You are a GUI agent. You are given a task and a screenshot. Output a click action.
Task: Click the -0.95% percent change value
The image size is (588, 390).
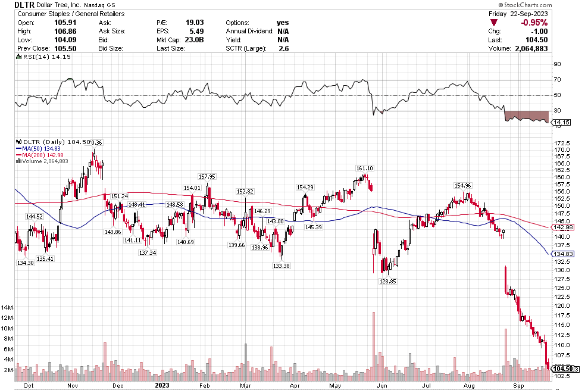[x=534, y=23]
